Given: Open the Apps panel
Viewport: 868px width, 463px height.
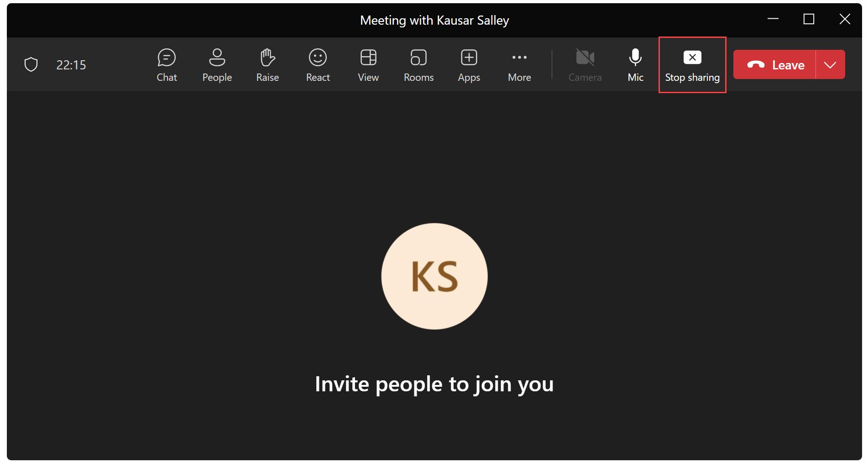Looking at the screenshot, I should [x=468, y=64].
